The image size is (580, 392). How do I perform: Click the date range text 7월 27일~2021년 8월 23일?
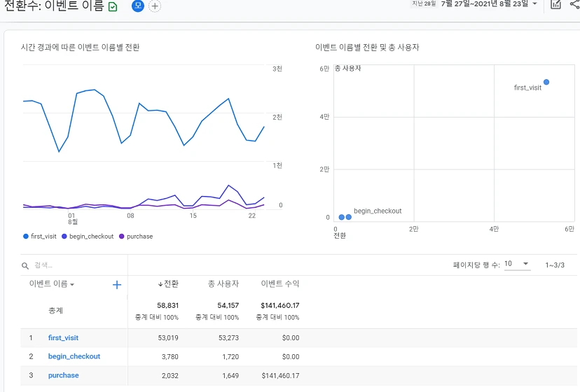485,4
